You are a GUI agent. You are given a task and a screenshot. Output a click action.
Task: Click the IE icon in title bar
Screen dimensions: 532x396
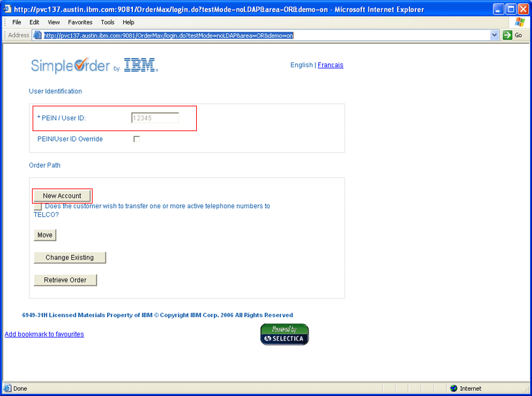pos(7,9)
